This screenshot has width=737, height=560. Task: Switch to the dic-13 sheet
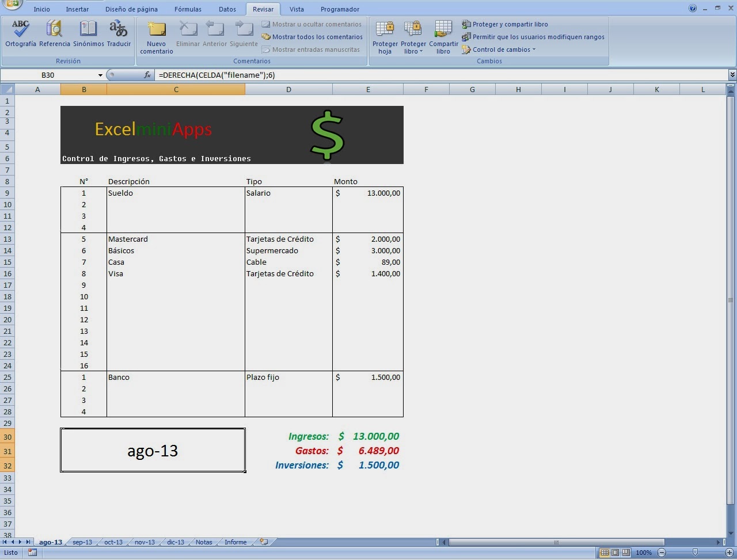[176, 542]
